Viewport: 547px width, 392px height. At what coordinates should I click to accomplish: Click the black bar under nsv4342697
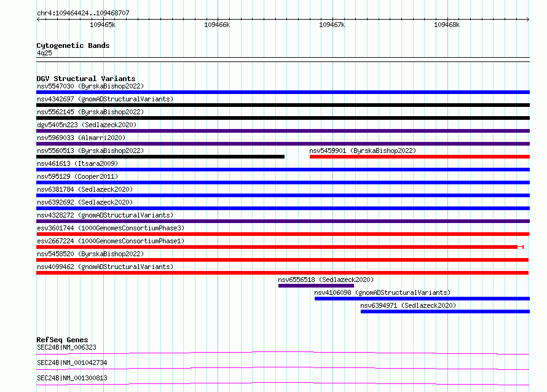[283, 105]
